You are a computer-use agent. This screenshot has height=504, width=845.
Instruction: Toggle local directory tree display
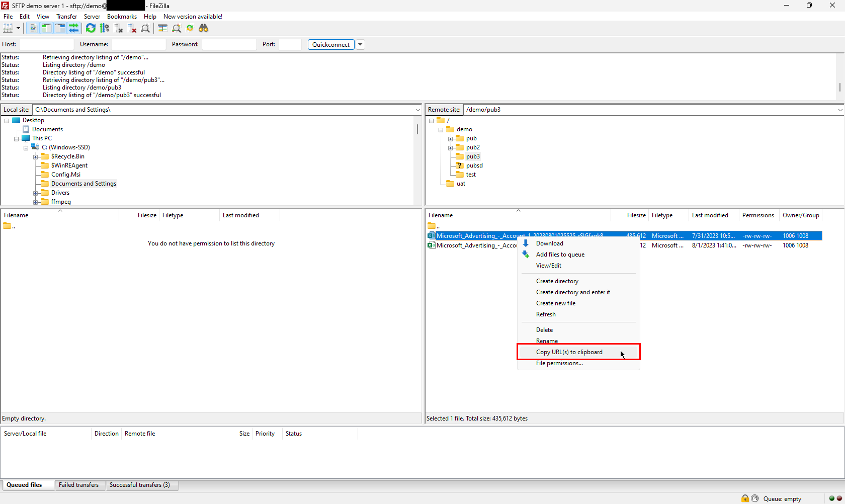click(x=46, y=28)
